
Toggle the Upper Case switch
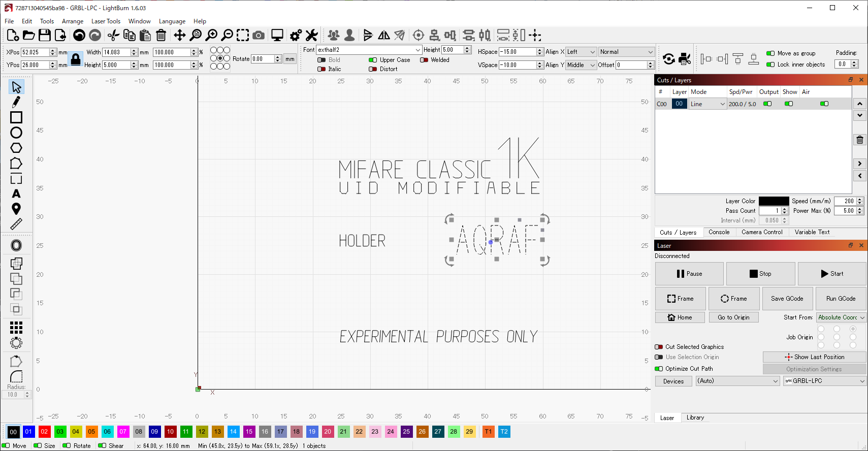(x=373, y=60)
